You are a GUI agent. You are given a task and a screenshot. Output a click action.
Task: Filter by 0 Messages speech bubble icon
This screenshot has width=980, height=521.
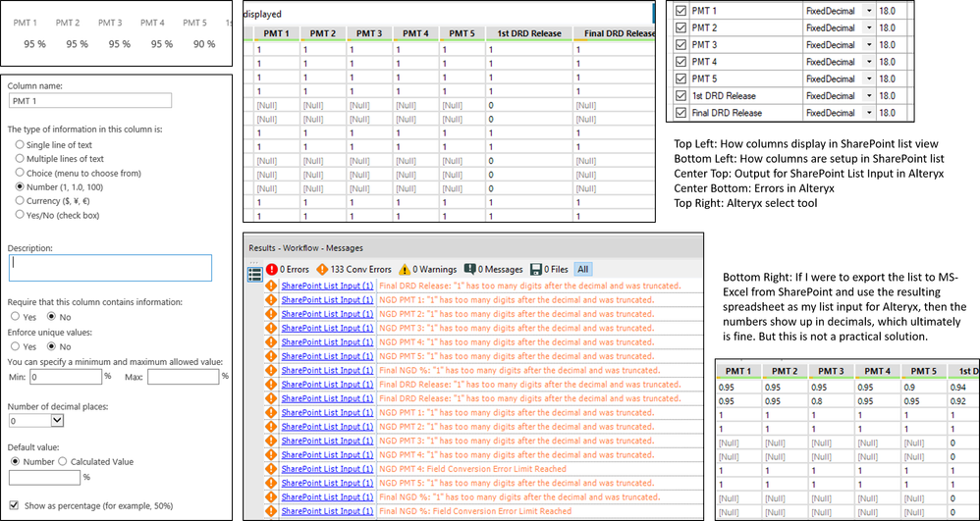tap(470, 269)
